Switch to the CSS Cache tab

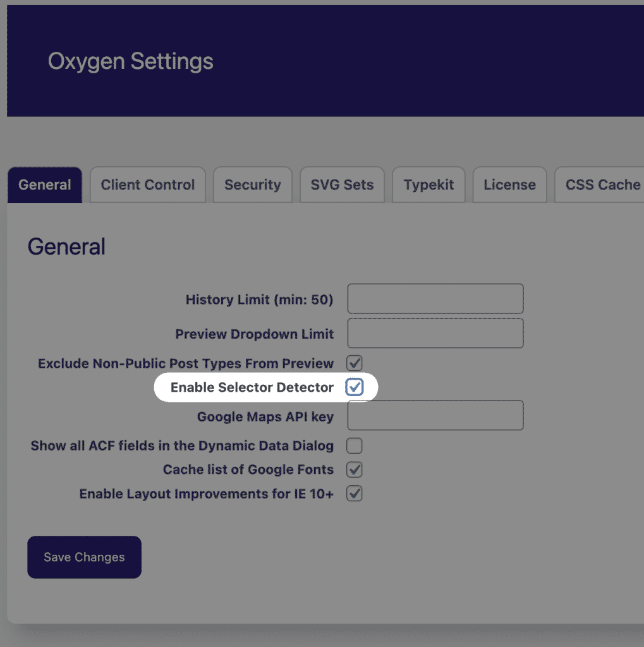point(599,185)
